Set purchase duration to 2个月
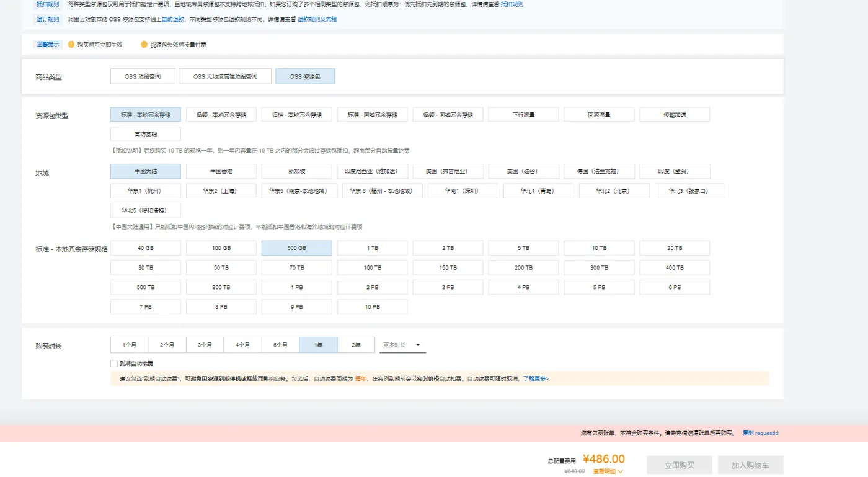868x477 pixels. tap(167, 345)
